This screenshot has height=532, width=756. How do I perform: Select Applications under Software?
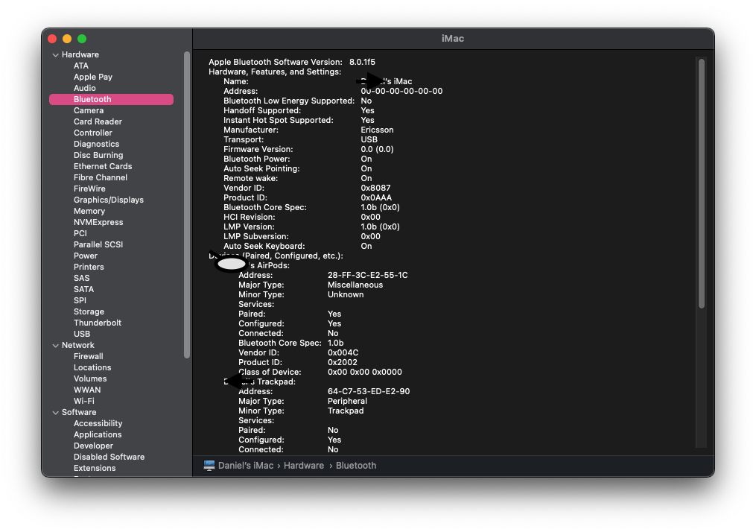[97, 434]
